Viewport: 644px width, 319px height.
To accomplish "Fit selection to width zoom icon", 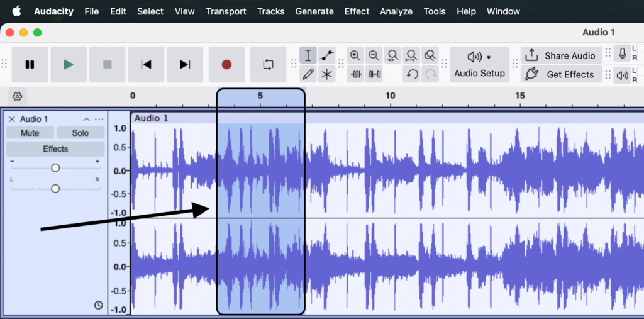I will [393, 55].
